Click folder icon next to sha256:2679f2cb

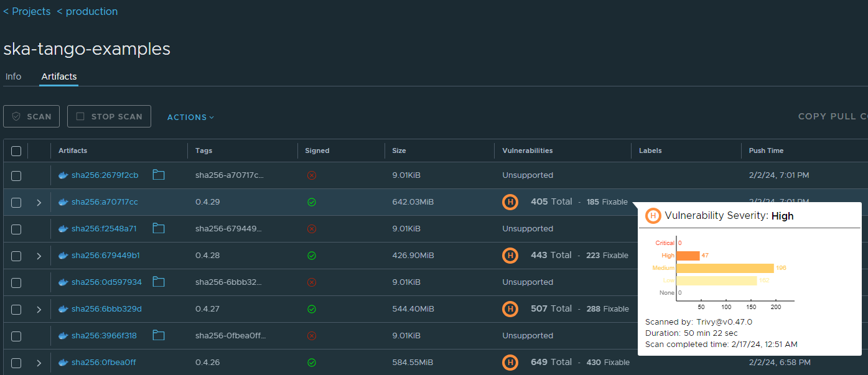159,175
